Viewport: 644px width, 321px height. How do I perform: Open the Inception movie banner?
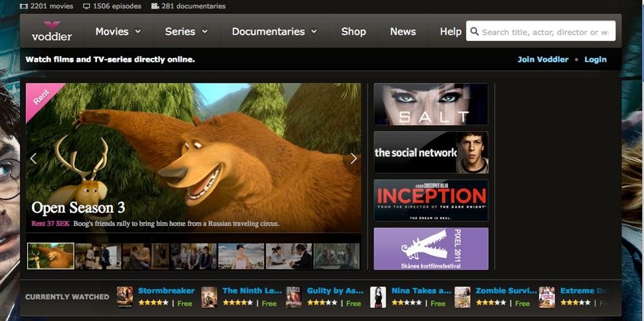(431, 200)
